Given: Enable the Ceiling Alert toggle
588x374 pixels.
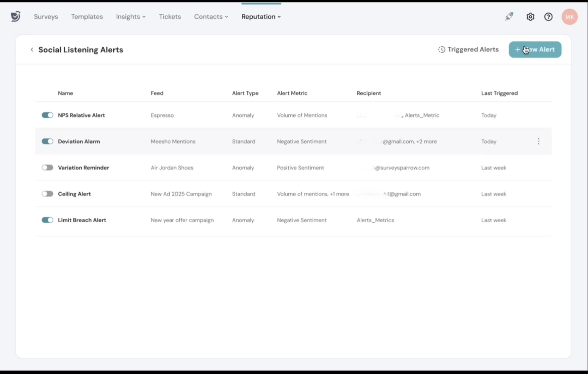Looking at the screenshot, I should click(x=47, y=194).
